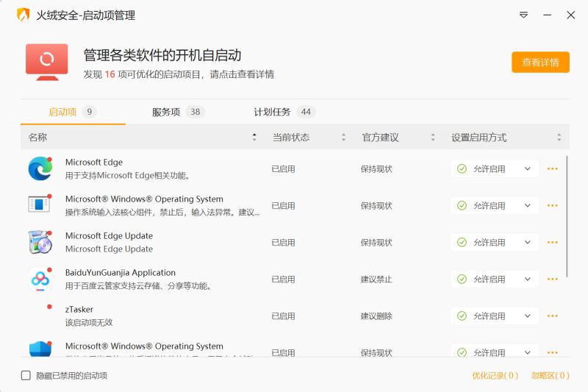Screen dimensions: 588x392
Task: Click the 名称 column header
Action: point(38,138)
